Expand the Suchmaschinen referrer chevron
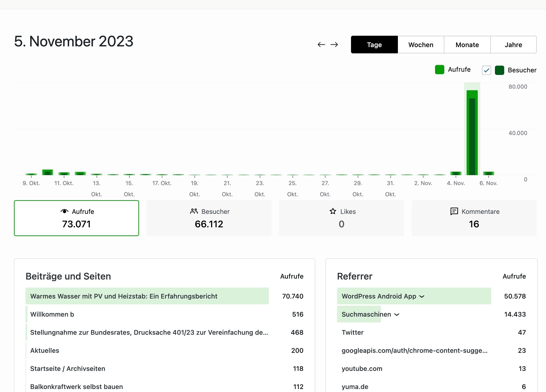 click(397, 315)
